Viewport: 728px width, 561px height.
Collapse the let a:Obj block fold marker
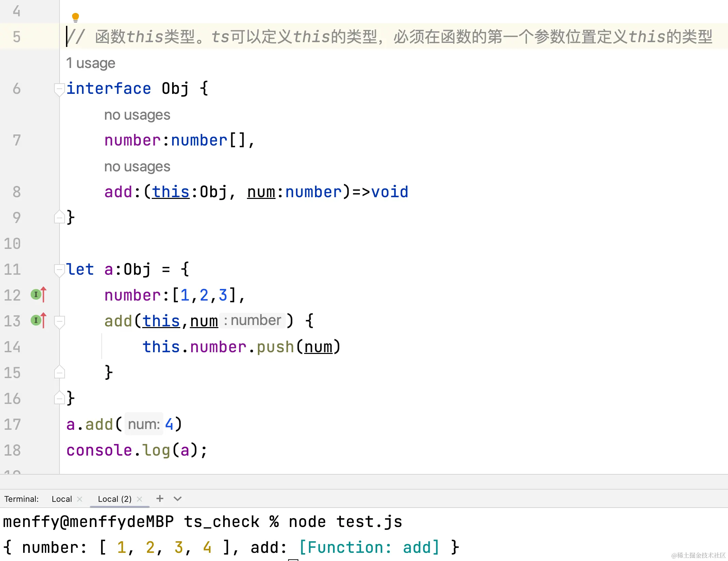[x=59, y=270]
